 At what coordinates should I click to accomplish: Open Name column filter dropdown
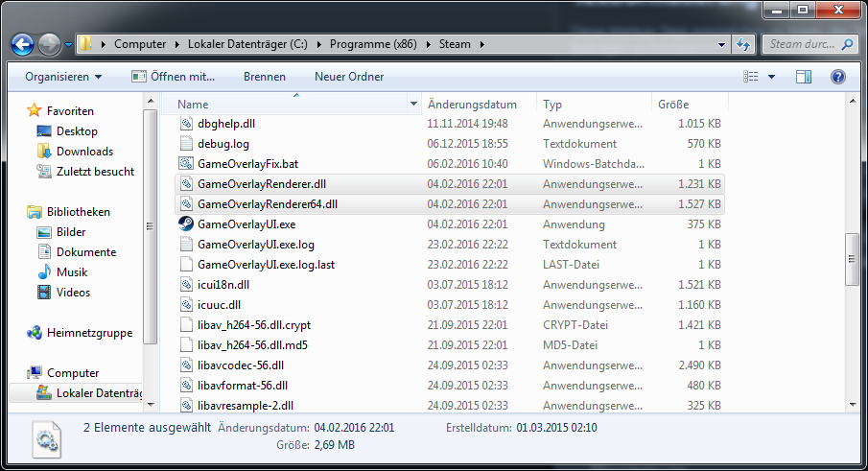point(413,104)
